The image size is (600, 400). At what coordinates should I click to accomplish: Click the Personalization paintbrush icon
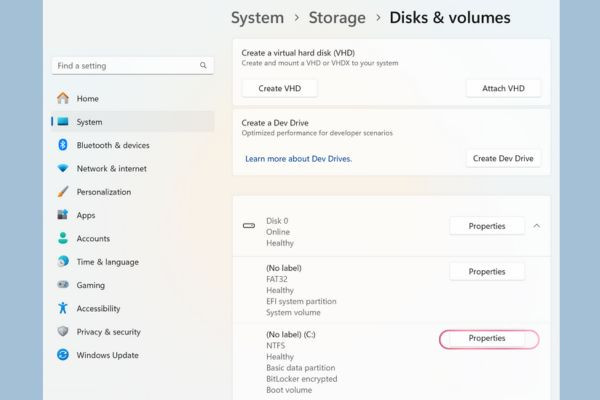point(63,191)
